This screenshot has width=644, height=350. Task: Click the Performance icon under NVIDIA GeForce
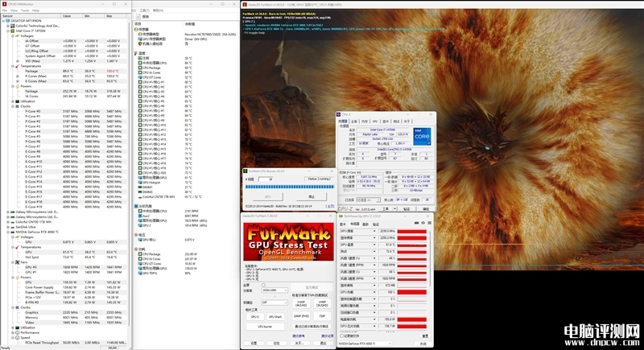tap(18, 332)
